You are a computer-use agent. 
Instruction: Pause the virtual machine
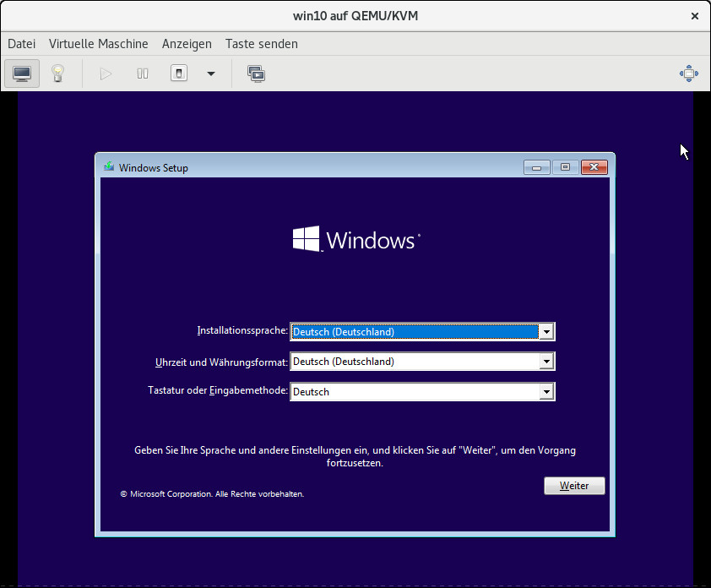point(143,73)
